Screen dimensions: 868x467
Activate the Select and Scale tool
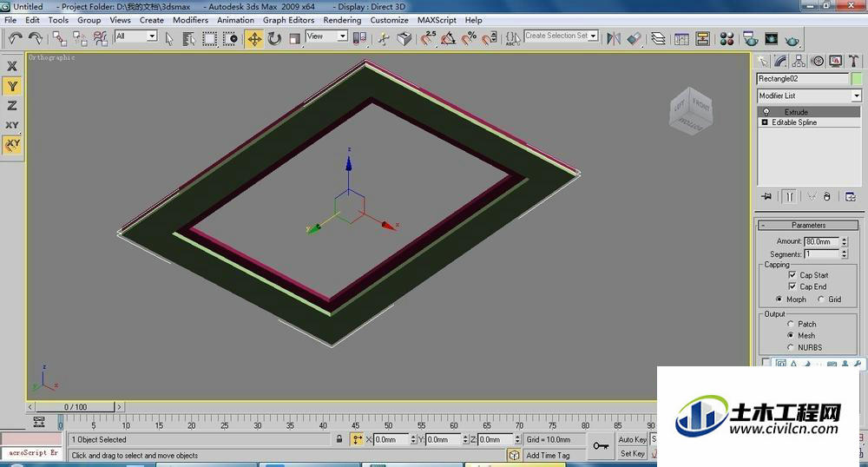click(295, 38)
